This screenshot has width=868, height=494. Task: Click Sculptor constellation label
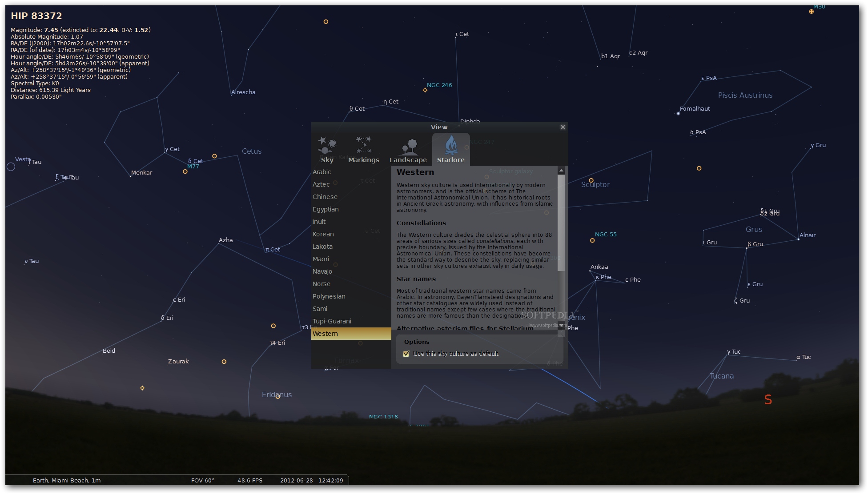click(595, 184)
